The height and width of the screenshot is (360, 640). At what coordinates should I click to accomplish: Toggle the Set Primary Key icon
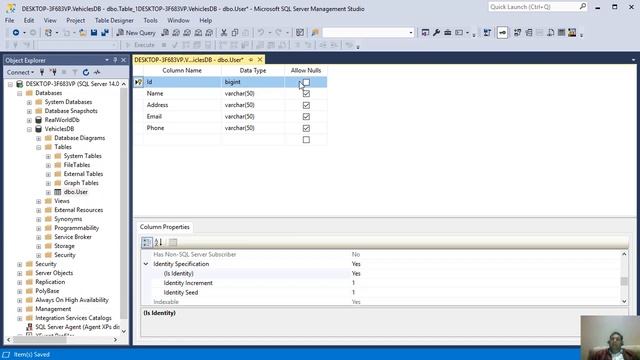click(502, 33)
